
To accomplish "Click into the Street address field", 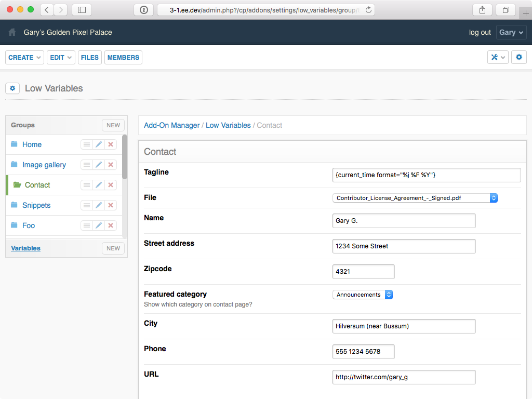I will coord(404,246).
